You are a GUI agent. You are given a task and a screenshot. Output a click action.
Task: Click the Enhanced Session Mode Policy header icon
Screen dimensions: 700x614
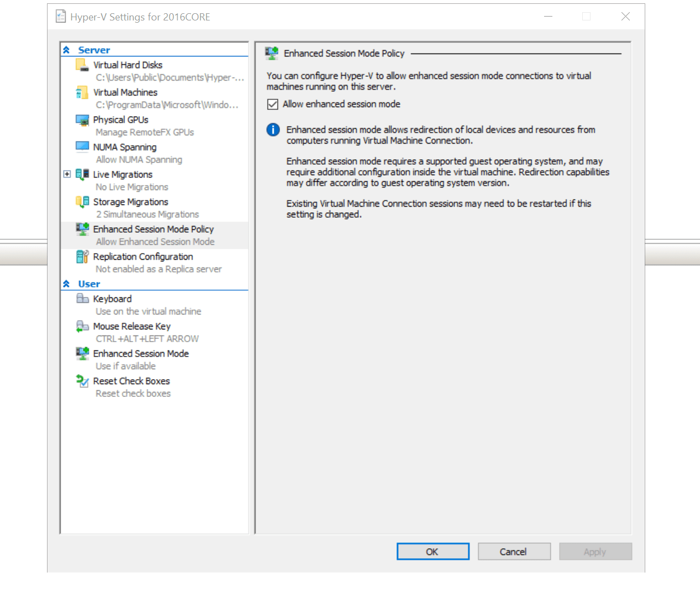click(x=271, y=53)
